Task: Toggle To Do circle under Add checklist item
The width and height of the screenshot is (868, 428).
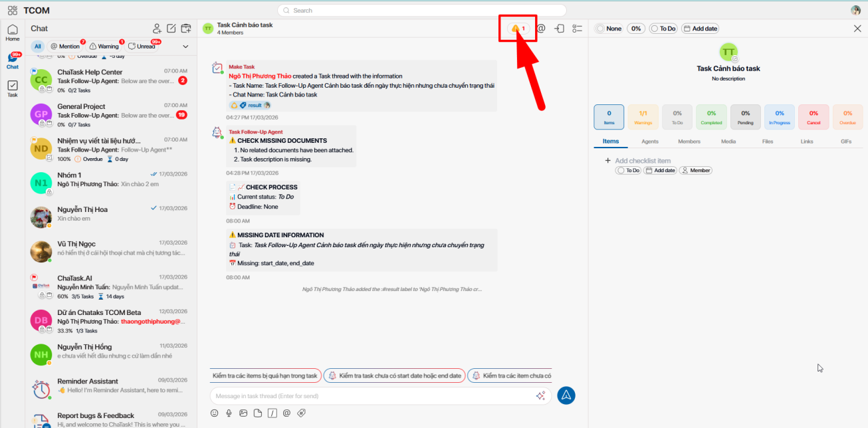Action: [628, 171]
